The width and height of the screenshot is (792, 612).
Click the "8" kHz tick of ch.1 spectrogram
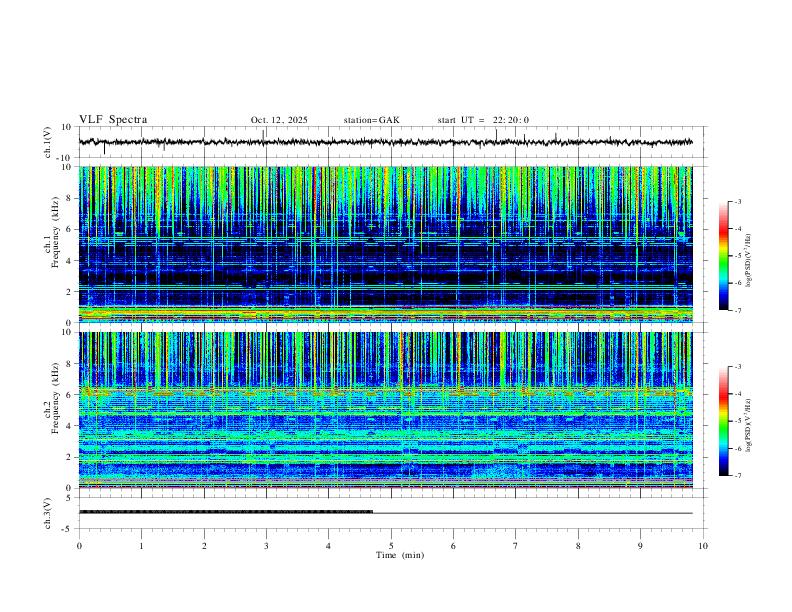(x=70, y=198)
